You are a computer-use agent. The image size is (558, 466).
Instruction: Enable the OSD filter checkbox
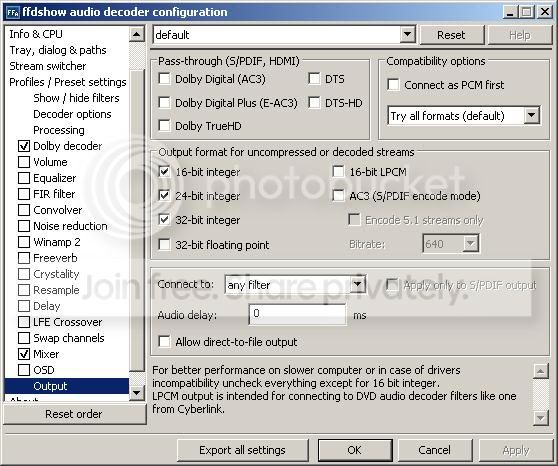[24, 370]
